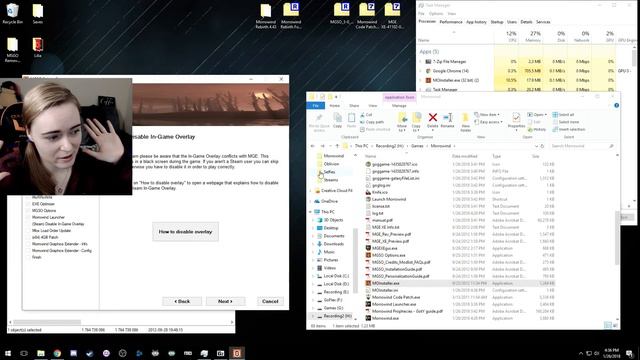Expand OneDrive in Explorer navigation pane

click(x=311, y=201)
